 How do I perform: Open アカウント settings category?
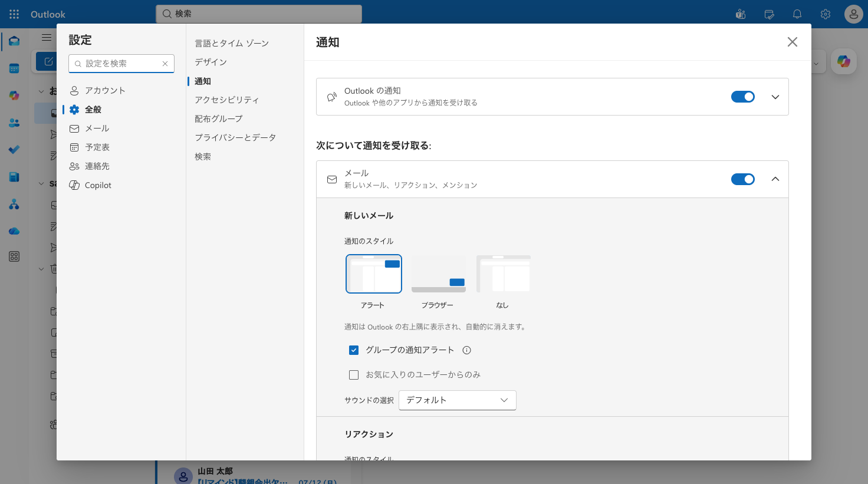(x=121, y=91)
